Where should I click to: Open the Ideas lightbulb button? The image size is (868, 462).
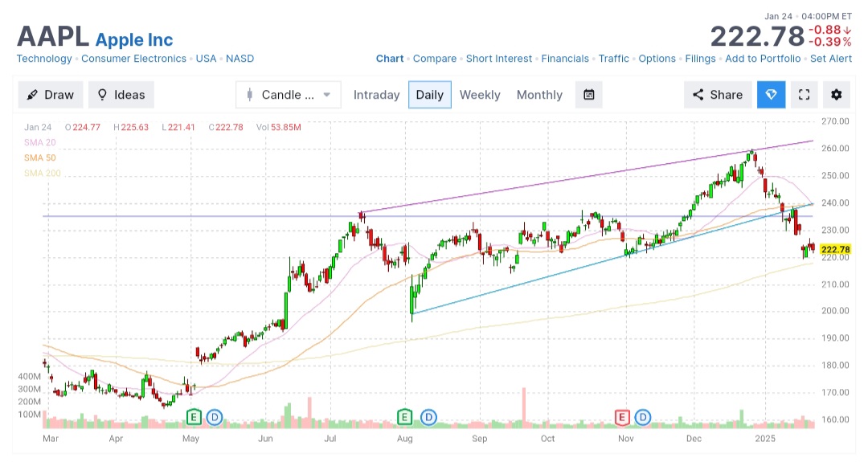pos(121,95)
